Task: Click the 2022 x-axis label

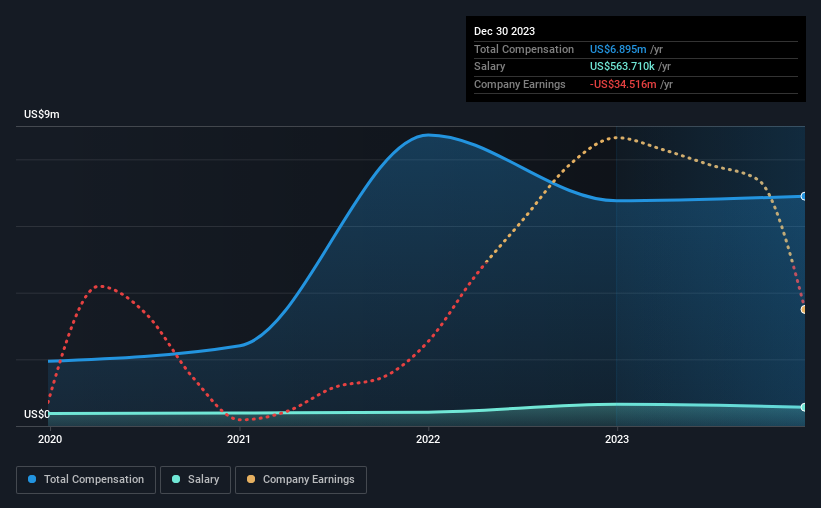Action: [x=428, y=439]
